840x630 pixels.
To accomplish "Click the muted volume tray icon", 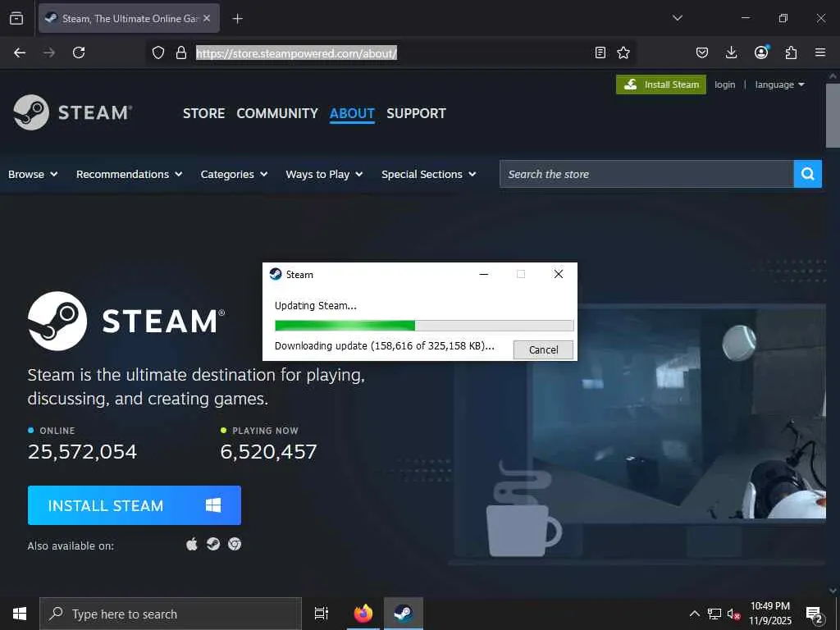I will (x=733, y=614).
